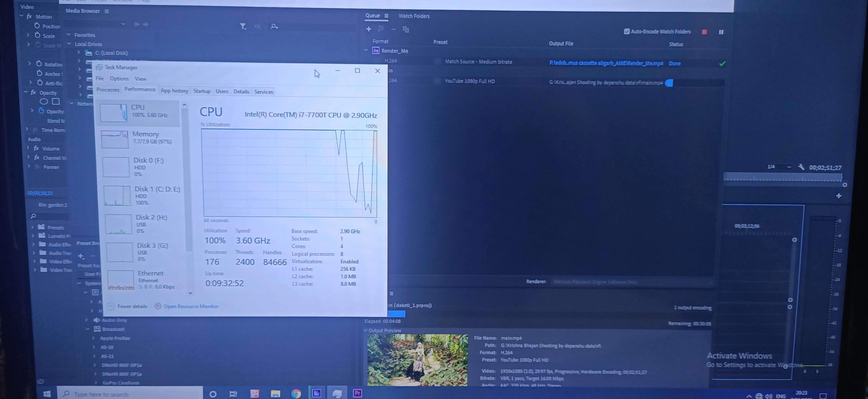Viewport: 868px width, 399px height.
Task: Open the Watch Folders tab
Action: (414, 16)
